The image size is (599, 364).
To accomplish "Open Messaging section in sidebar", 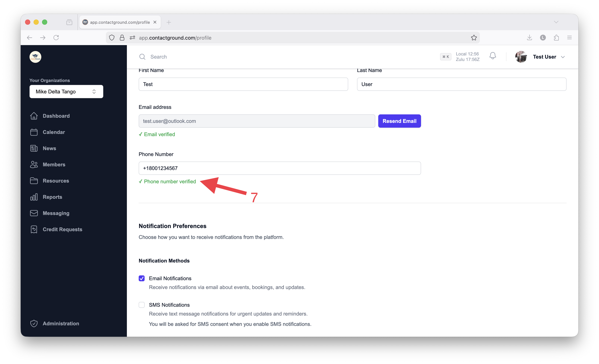I will pos(56,213).
